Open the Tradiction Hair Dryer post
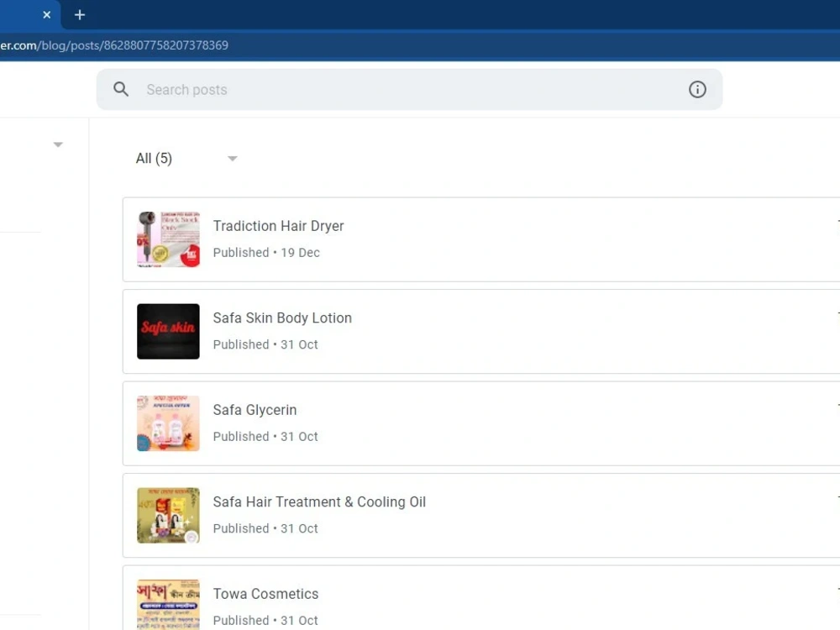The width and height of the screenshot is (840, 630). coord(278,226)
